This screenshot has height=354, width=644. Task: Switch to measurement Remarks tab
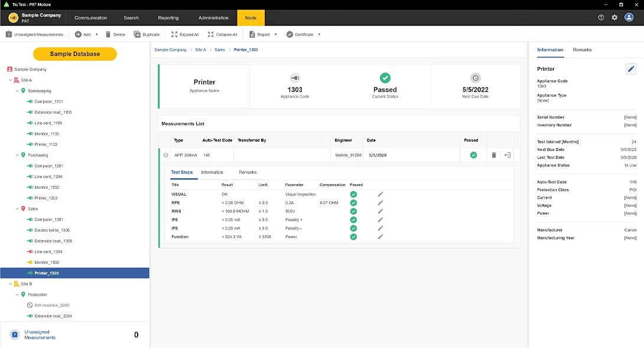247,172
